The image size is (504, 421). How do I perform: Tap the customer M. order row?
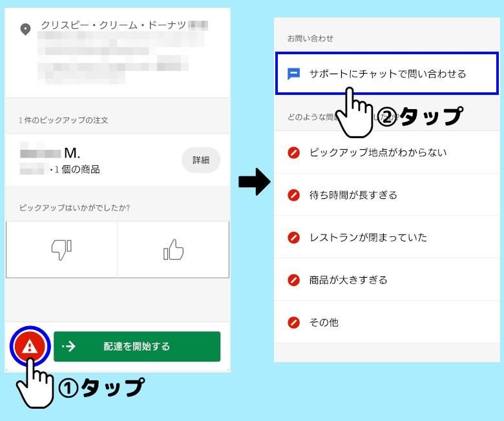click(x=118, y=159)
